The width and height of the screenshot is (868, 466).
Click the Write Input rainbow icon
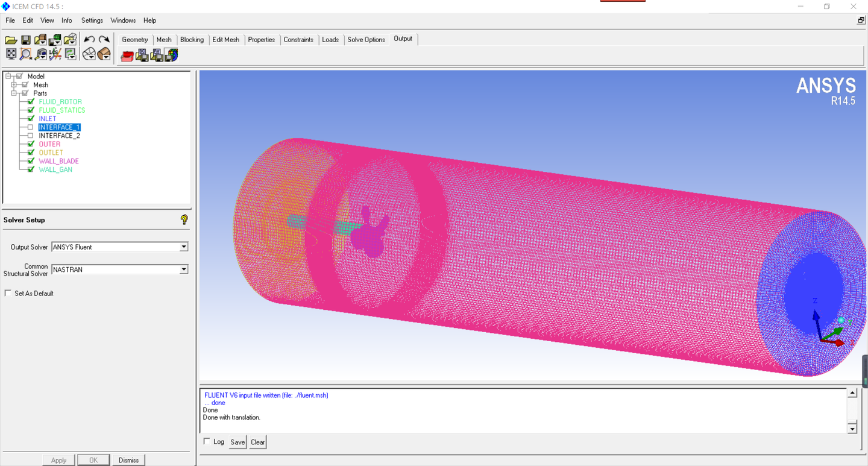pos(171,55)
